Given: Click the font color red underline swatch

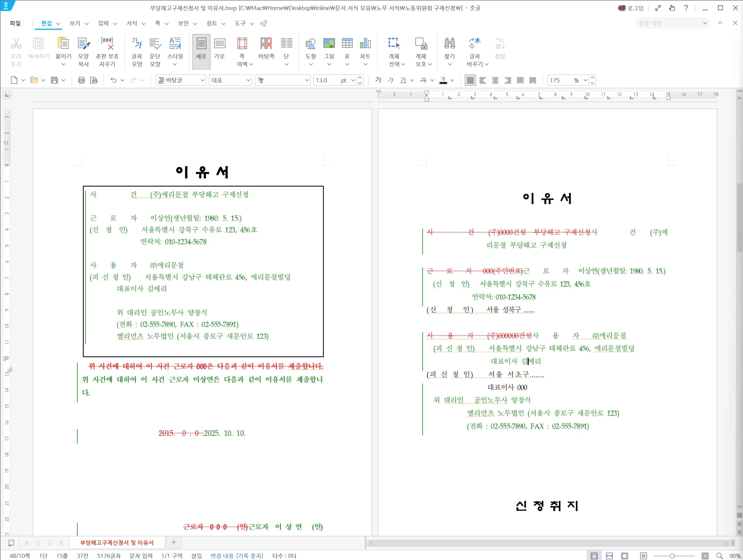Looking at the screenshot, I should [x=443, y=80].
